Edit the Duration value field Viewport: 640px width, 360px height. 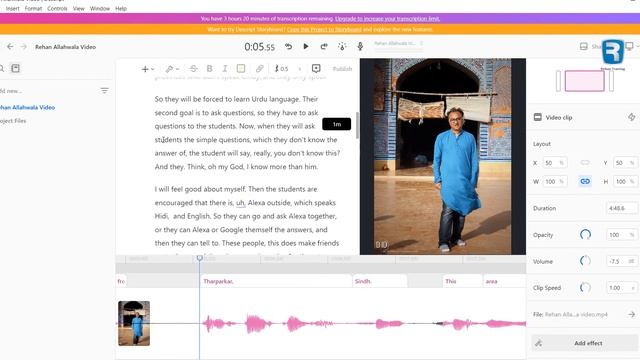coord(622,208)
